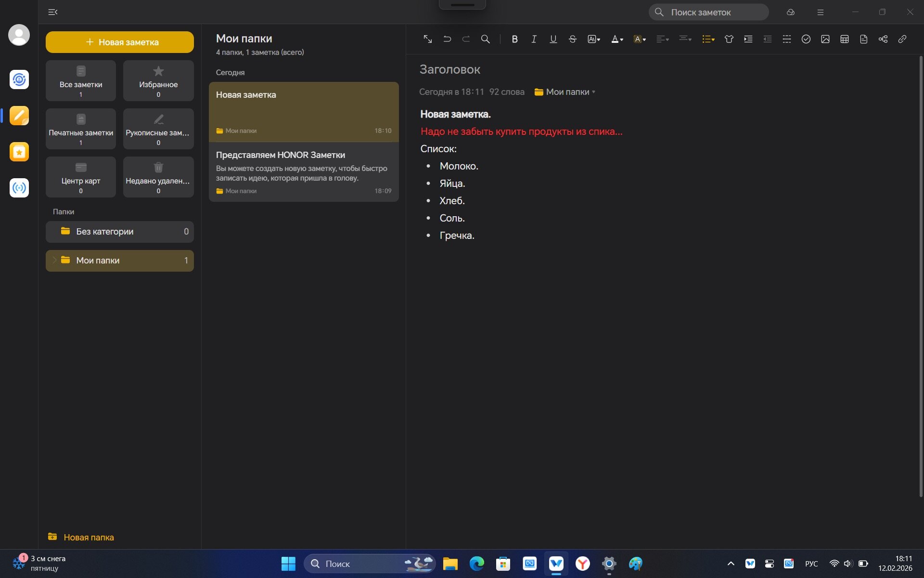Insert an image into the note

[825, 39]
